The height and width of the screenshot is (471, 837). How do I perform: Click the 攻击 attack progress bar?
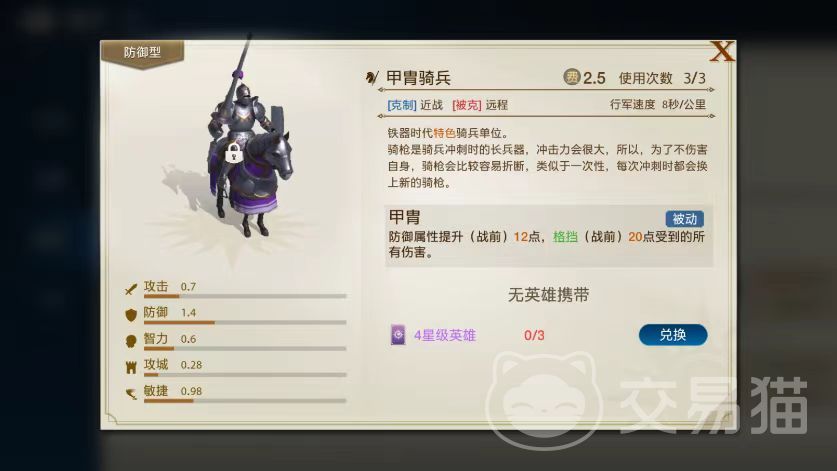[x=245, y=296]
